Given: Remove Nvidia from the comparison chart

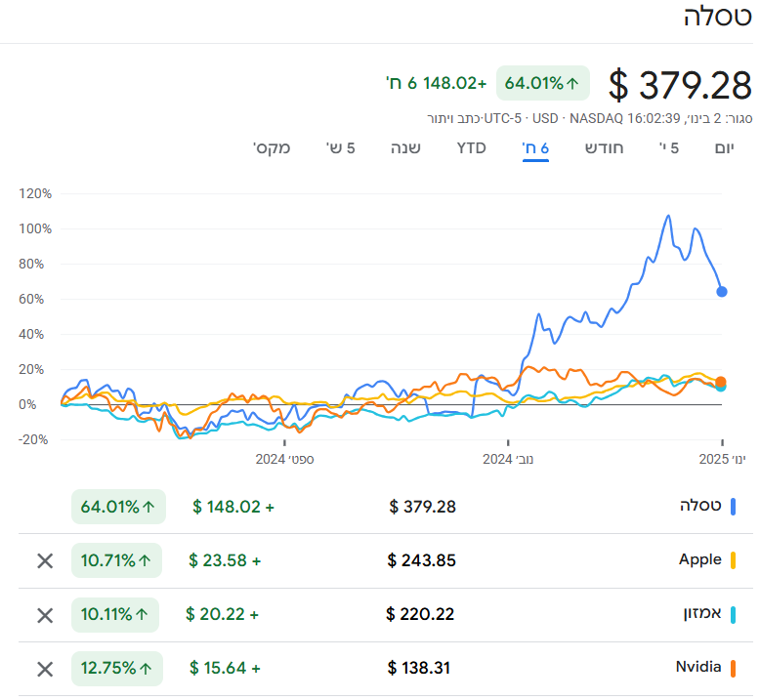Looking at the screenshot, I should coord(45,669).
